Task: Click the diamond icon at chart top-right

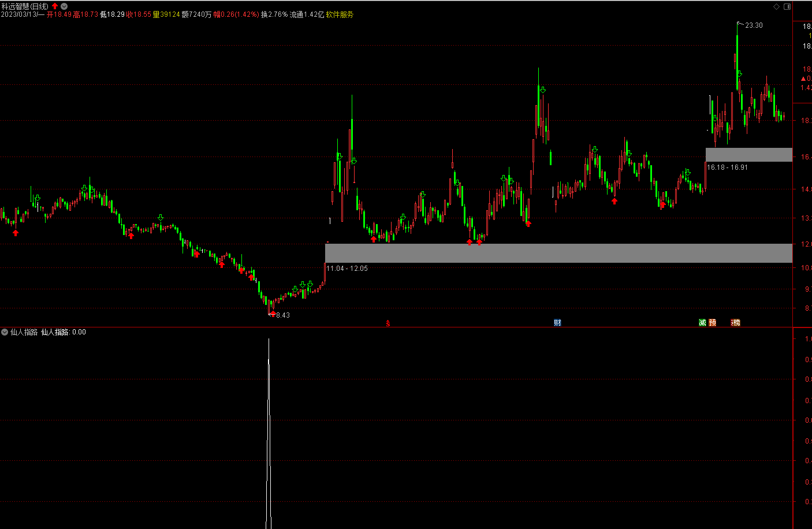Action: coord(777,7)
